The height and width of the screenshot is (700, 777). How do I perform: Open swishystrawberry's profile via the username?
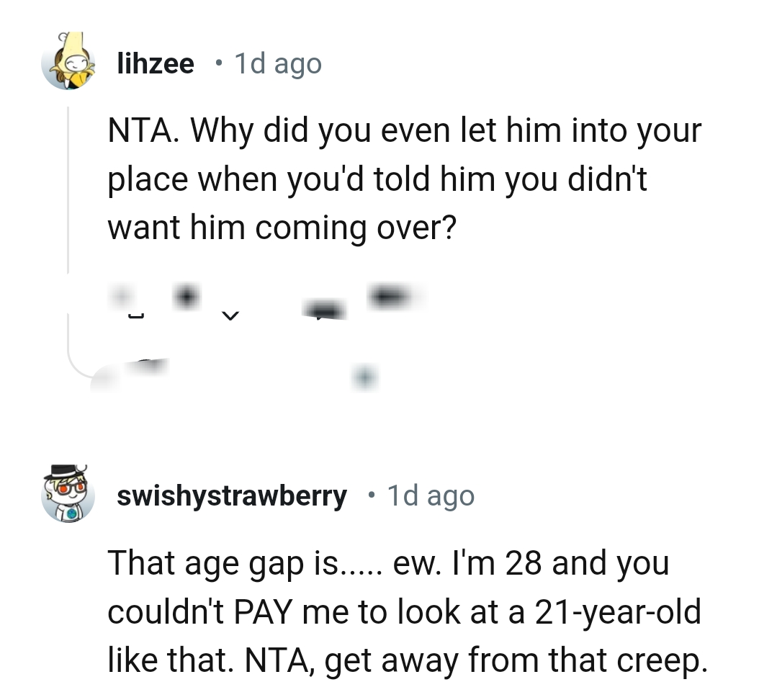[232, 495]
